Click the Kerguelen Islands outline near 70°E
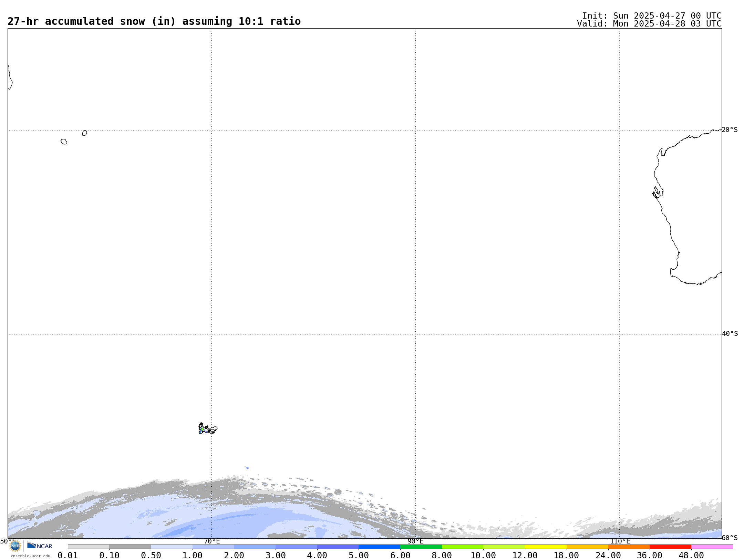744x560 pixels. point(208,429)
